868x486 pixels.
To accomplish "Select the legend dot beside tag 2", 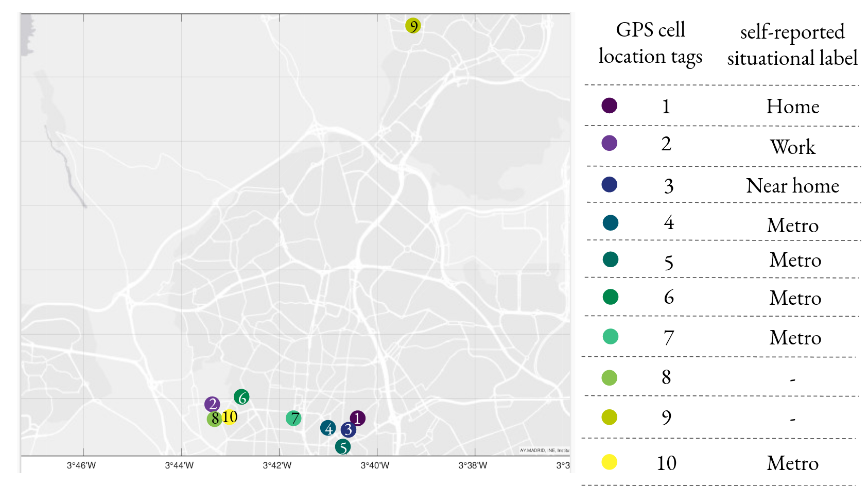I will click(610, 143).
